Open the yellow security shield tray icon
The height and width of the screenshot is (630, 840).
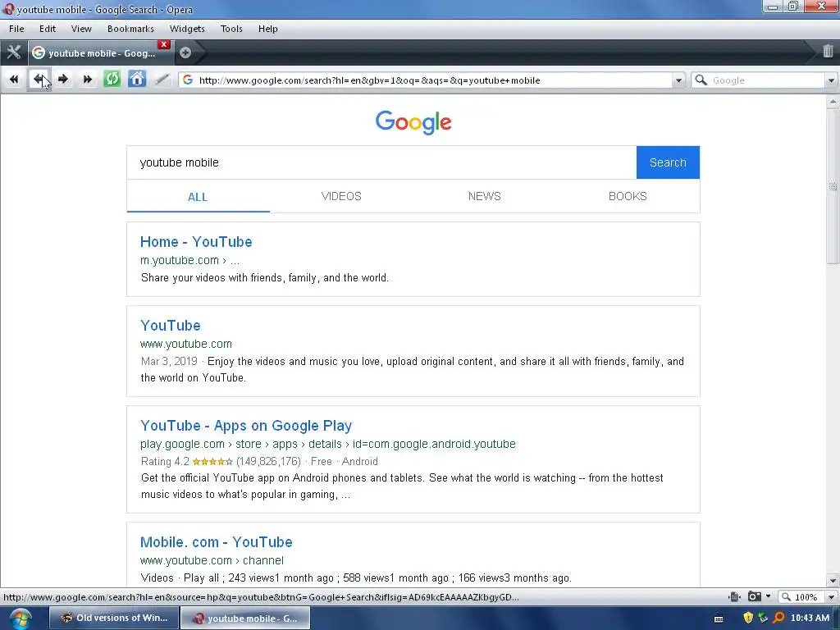point(748,619)
